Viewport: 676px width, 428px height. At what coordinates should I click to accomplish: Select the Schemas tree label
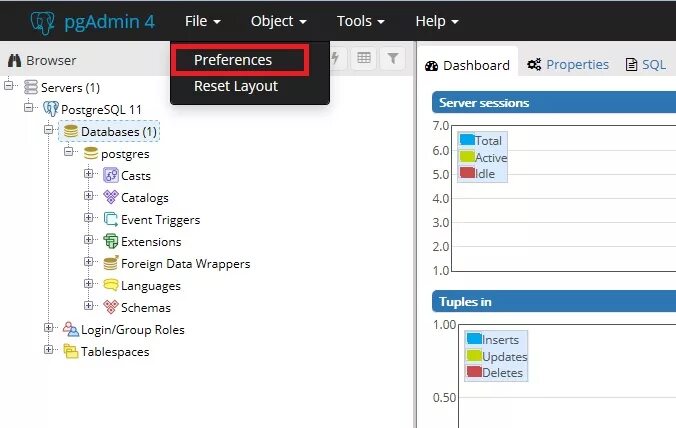pyautogui.click(x=146, y=307)
